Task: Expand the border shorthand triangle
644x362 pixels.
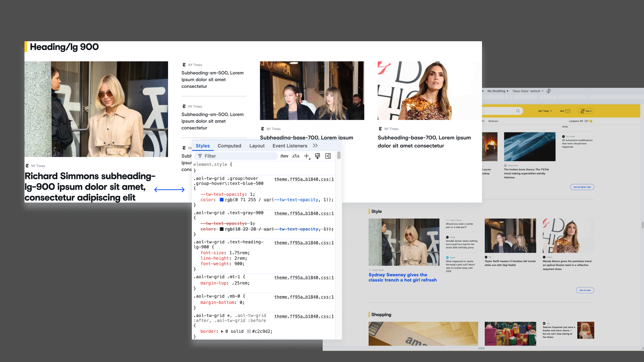Action: (222, 331)
